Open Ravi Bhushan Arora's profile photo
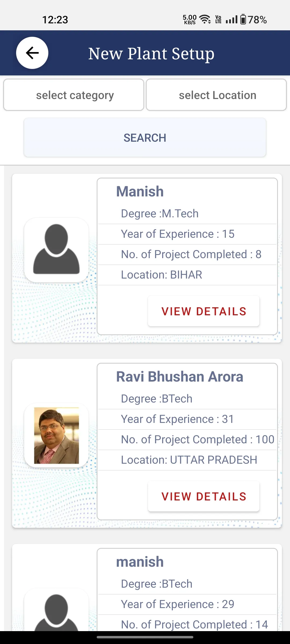This screenshot has height=644, width=290. click(x=56, y=435)
